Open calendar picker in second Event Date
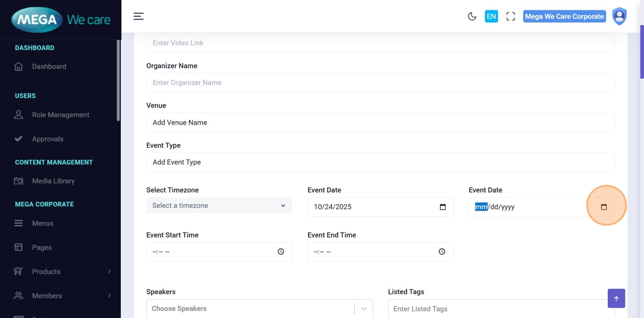Image resolution: width=644 pixels, height=318 pixels. pyautogui.click(x=604, y=207)
